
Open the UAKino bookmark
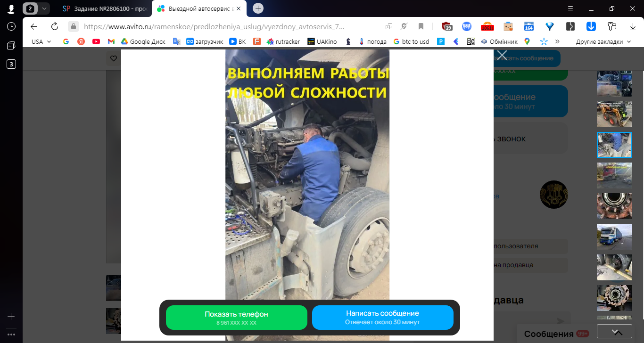point(322,41)
